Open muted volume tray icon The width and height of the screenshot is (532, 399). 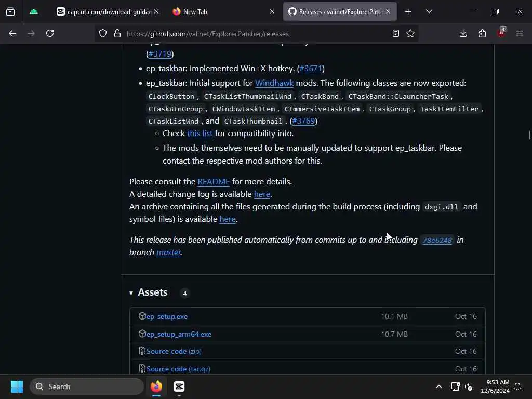[x=469, y=387]
